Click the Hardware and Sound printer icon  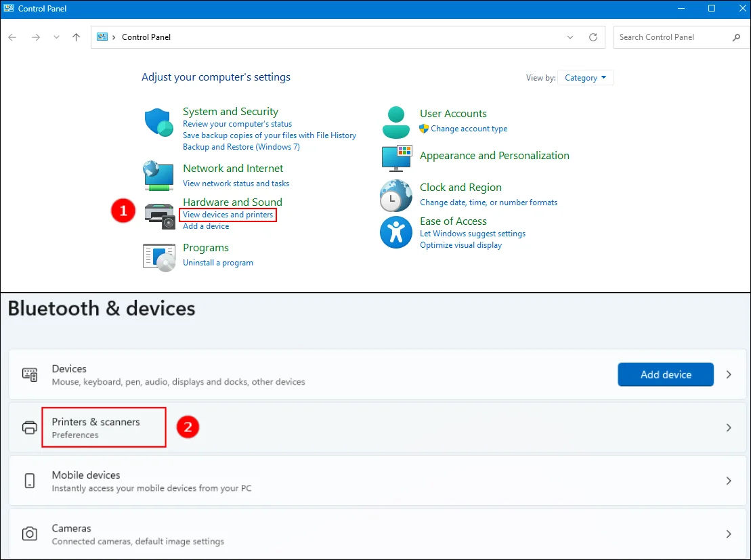(160, 217)
